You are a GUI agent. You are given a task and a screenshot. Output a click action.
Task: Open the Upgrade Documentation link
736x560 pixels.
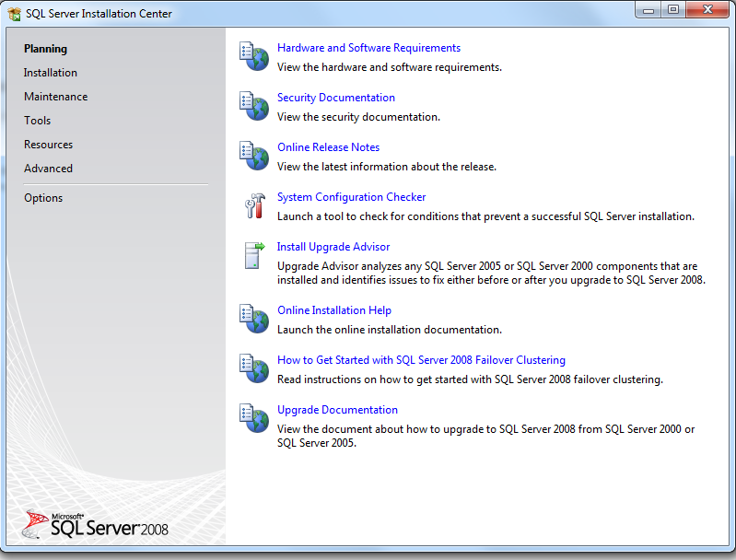[337, 410]
